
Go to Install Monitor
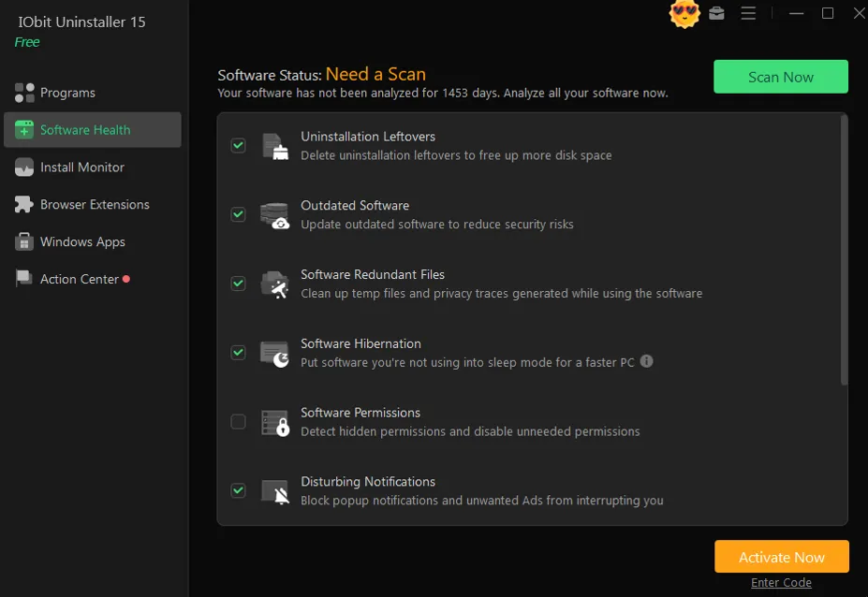(x=93, y=167)
